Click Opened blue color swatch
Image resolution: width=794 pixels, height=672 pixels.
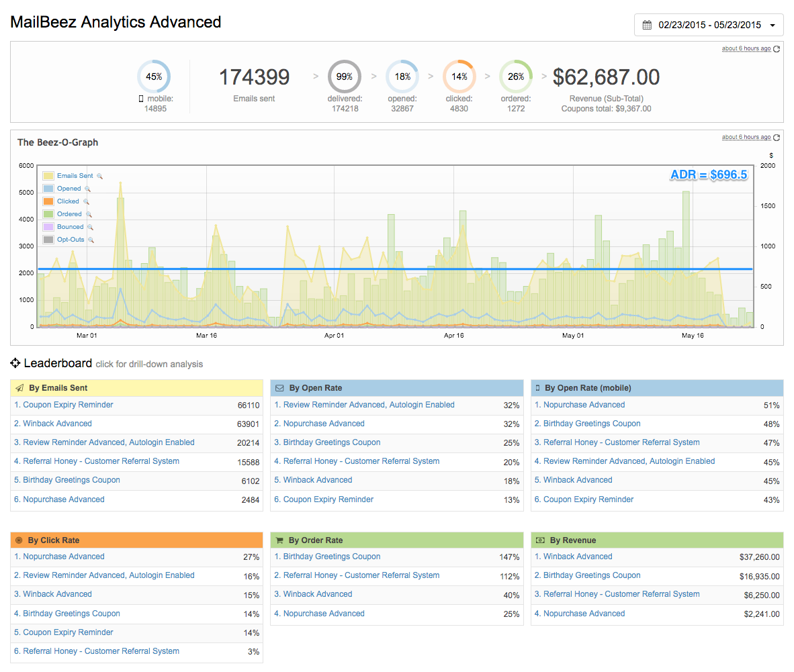48,188
